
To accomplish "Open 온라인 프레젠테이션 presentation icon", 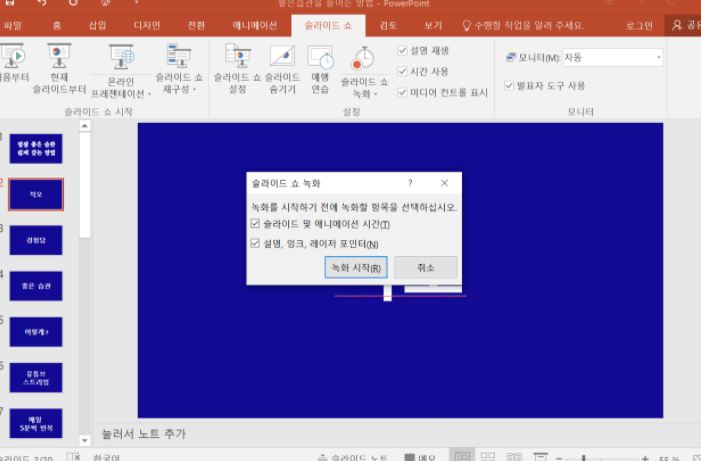I will (121, 57).
